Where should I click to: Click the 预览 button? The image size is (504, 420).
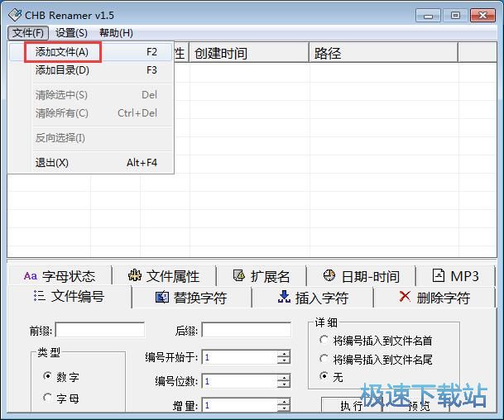[419, 405]
